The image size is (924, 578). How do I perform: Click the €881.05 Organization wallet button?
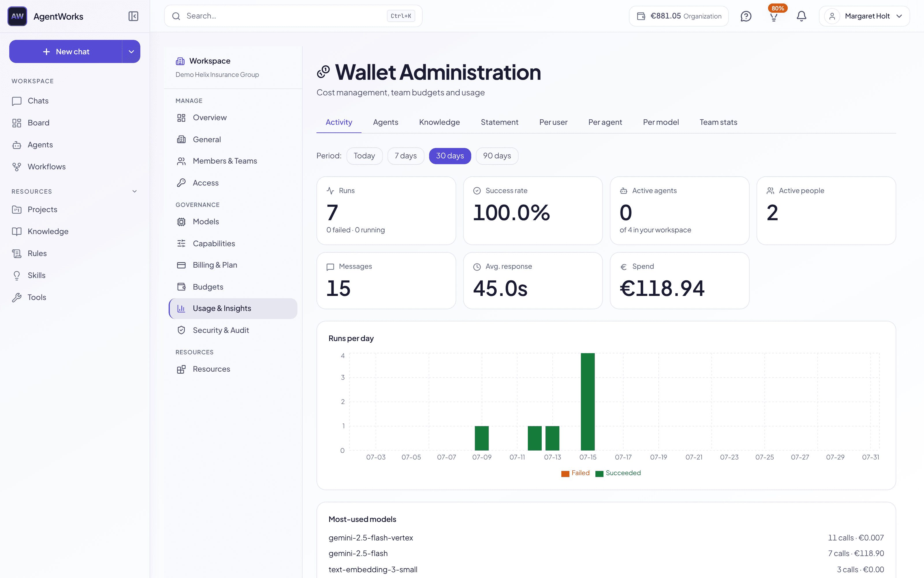[x=679, y=16]
